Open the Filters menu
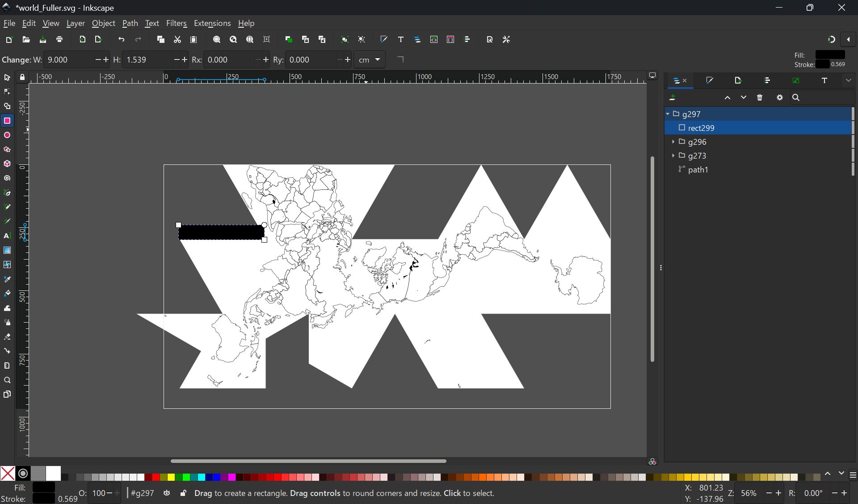 [177, 23]
